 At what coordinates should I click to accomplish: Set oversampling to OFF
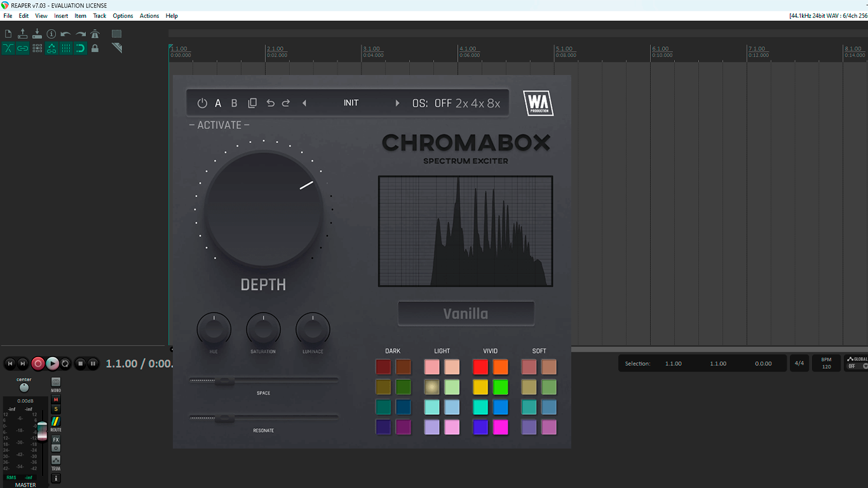pyautogui.click(x=443, y=103)
